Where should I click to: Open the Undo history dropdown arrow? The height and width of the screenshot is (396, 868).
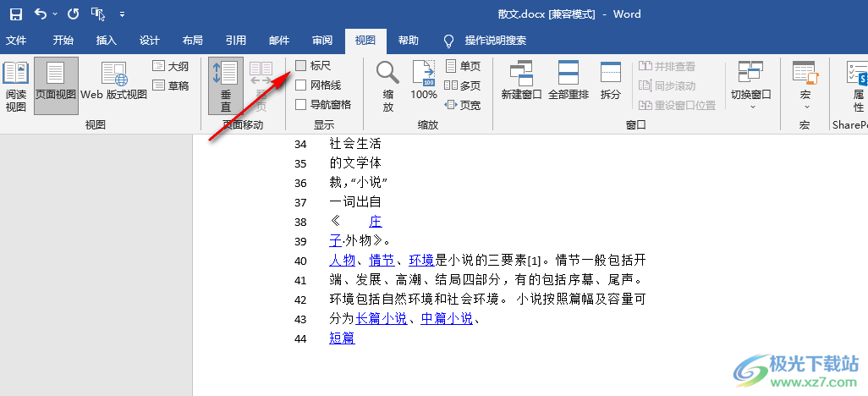point(55,14)
